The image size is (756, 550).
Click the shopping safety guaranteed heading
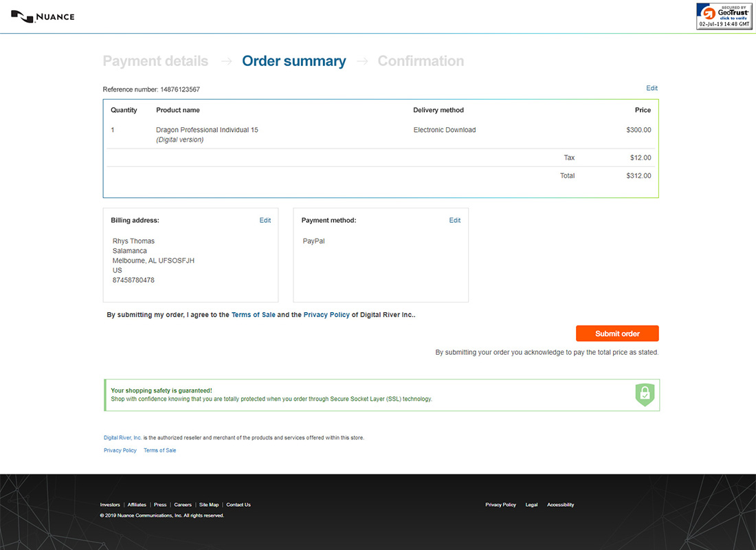coord(162,390)
